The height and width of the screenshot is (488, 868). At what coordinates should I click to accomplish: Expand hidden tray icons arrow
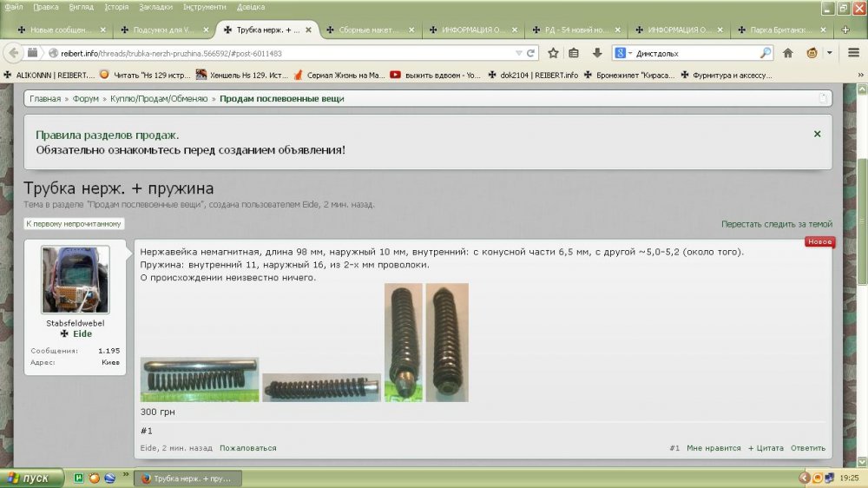tap(804, 478)
